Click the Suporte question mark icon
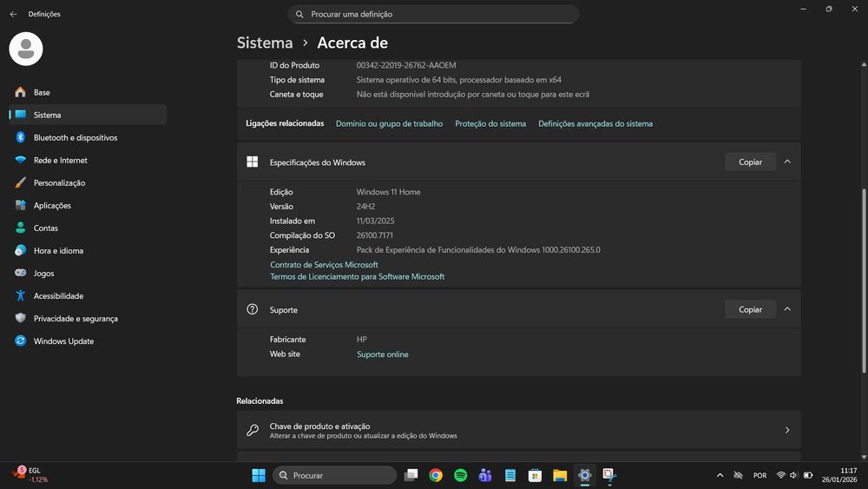The image size is (868, 489). click(252, 309)
